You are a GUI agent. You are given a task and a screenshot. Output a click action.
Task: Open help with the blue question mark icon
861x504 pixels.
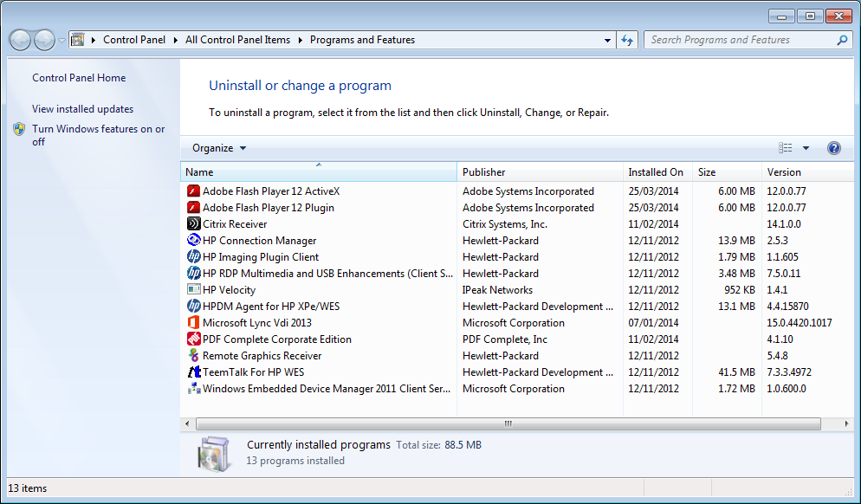(x=833, y=148)
